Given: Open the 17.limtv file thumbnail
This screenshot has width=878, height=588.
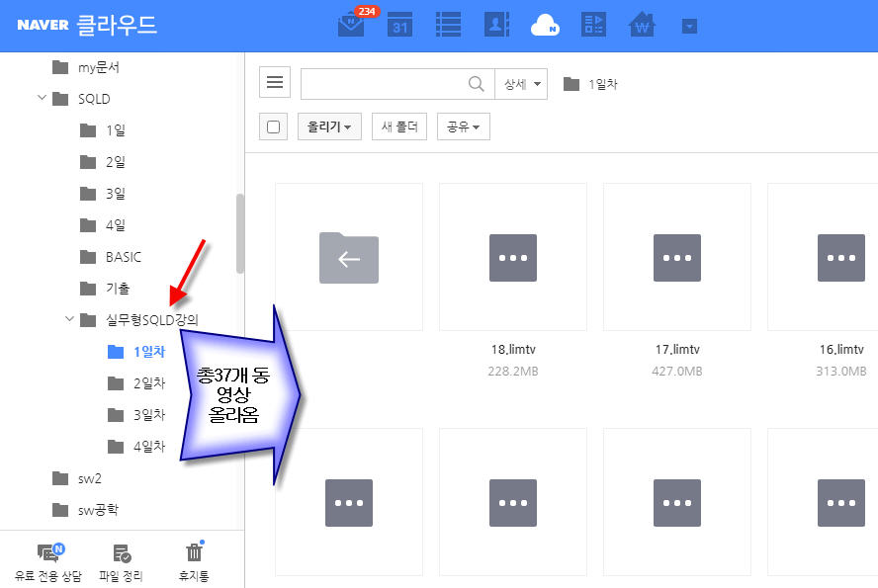Looking at the screenshot, I should point(677,257).
